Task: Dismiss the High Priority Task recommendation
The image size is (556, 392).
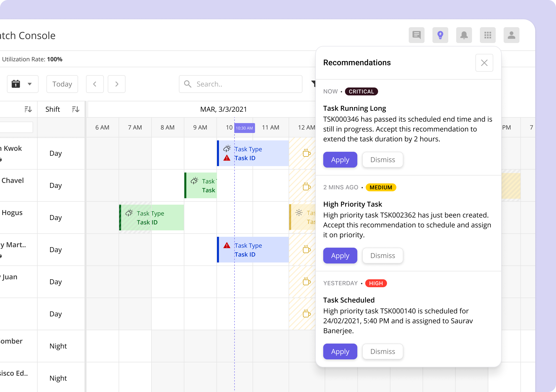Action: [383, 255]
